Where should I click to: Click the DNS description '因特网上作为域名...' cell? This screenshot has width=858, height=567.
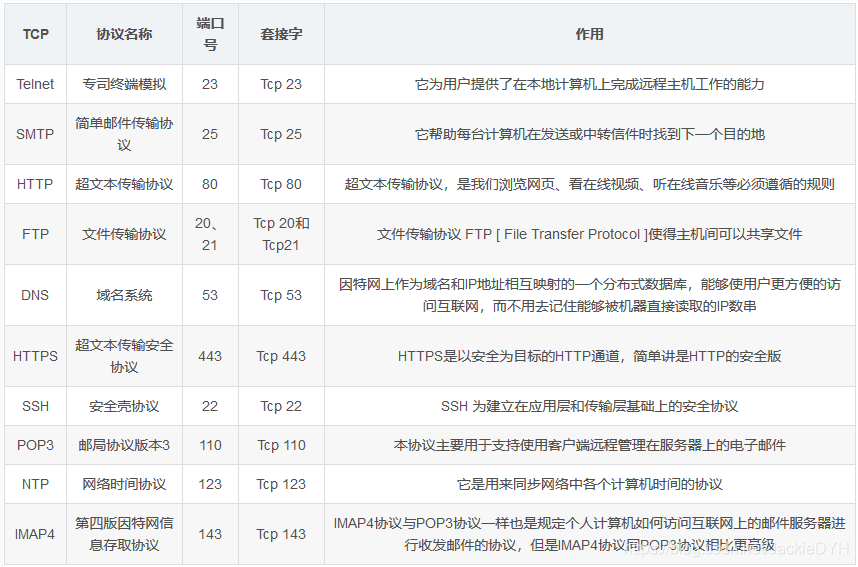click(x=589, y=296)
